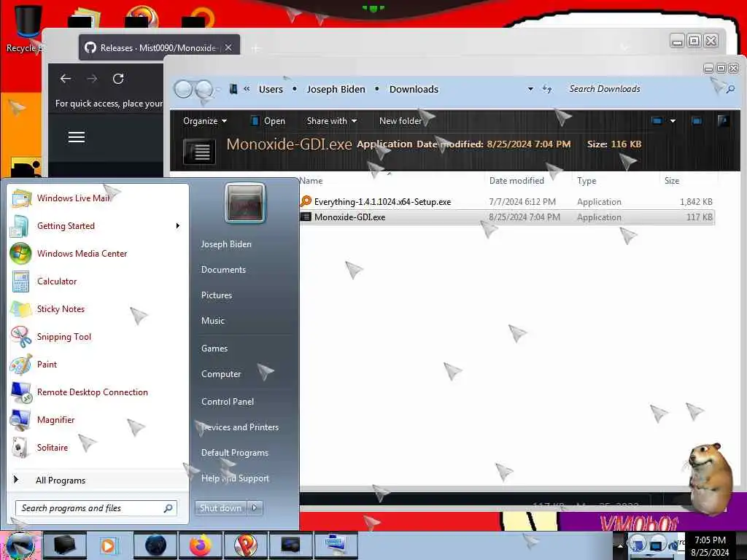Open the Calculator app icon
The width and height of the screenshot is (747, 560).
(x=20, y=281)
